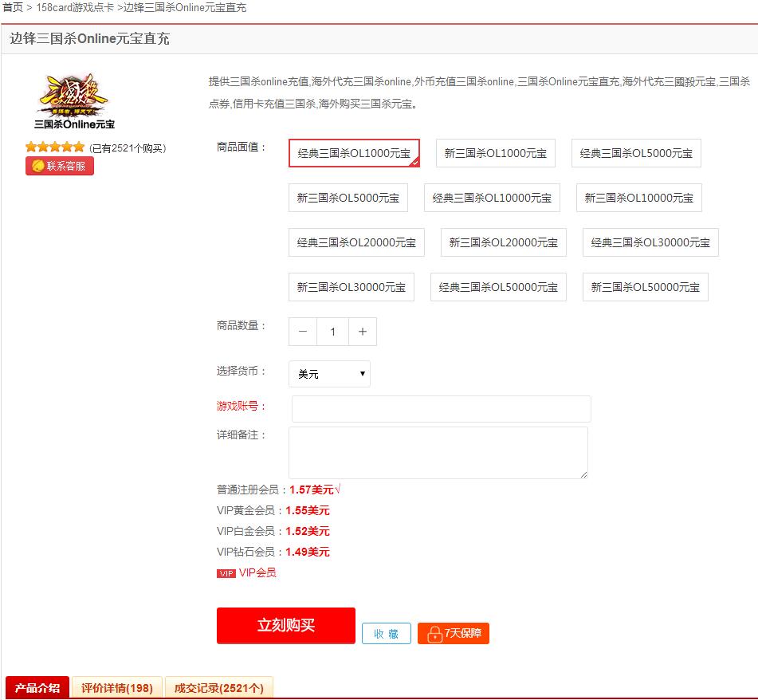
Task: Select 新三国杀OL1000元宝 denomination
Action: [x=496, y=153]
